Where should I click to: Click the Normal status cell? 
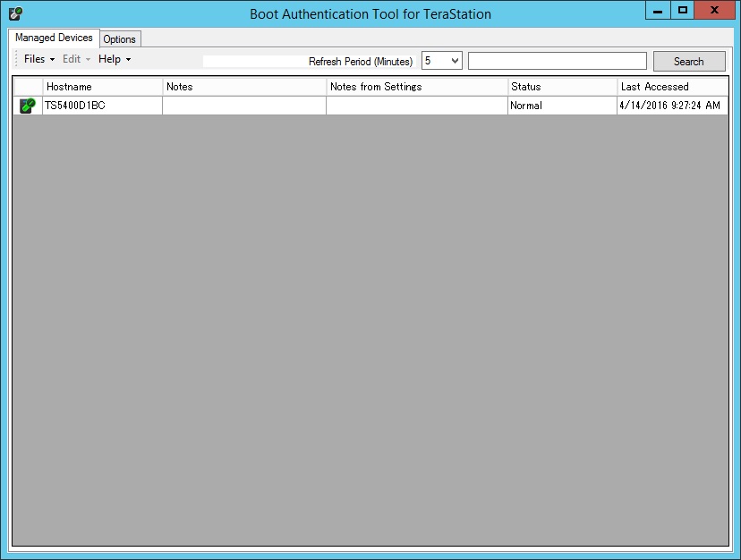[x=562, y=106]
